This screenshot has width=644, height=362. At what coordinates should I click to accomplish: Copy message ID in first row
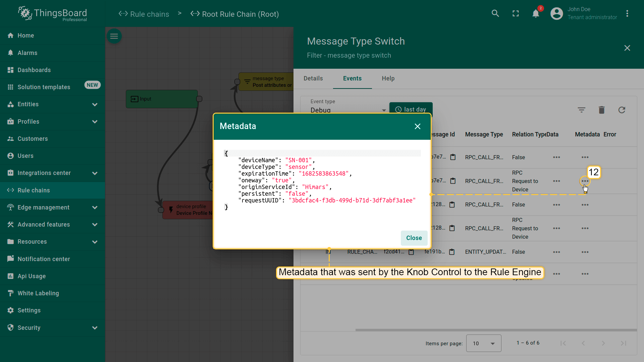click(x=453, y=157)
